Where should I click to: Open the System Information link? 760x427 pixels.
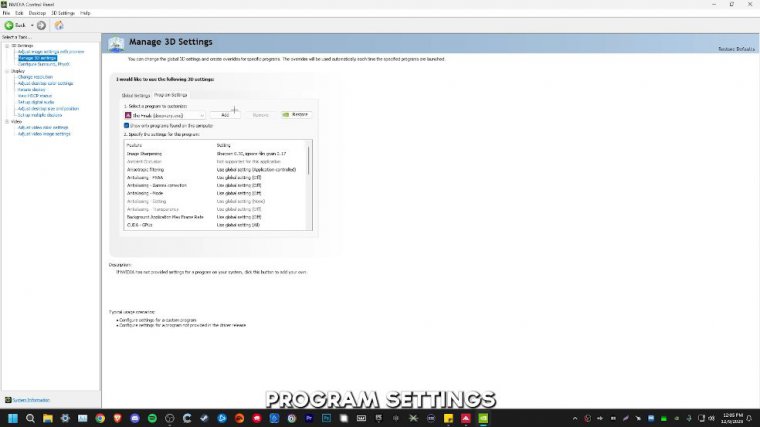pos(30,400)
